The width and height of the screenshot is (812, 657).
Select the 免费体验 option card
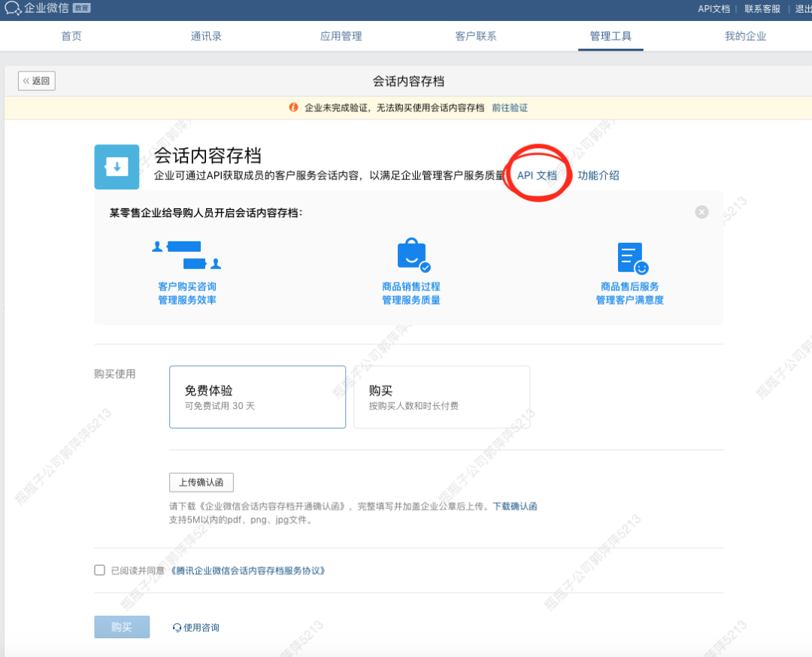pos(257,397)
